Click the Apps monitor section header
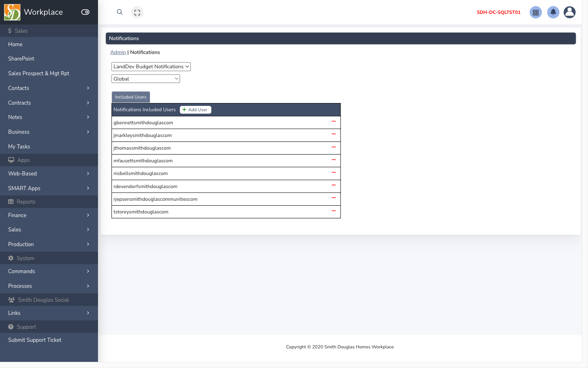Image resolution: width=588 pixels, height=368 pixels. (x=49, y=160)
